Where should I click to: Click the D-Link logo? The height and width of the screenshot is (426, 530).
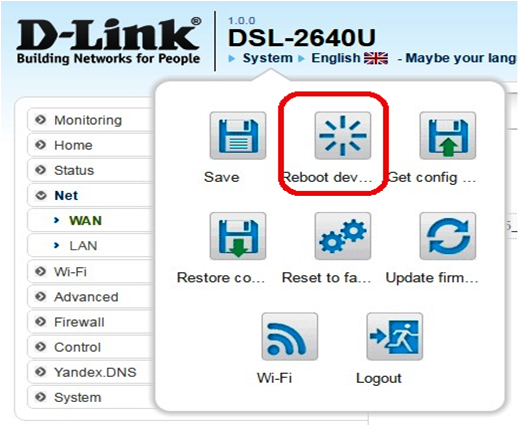tap(109, 41)
